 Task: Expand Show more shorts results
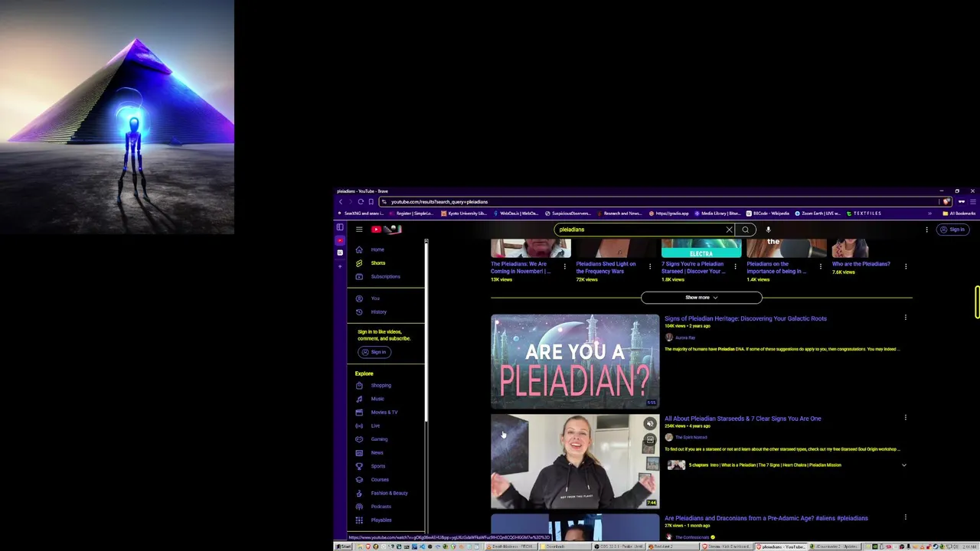pyautogui.click(x=701, y=298)
